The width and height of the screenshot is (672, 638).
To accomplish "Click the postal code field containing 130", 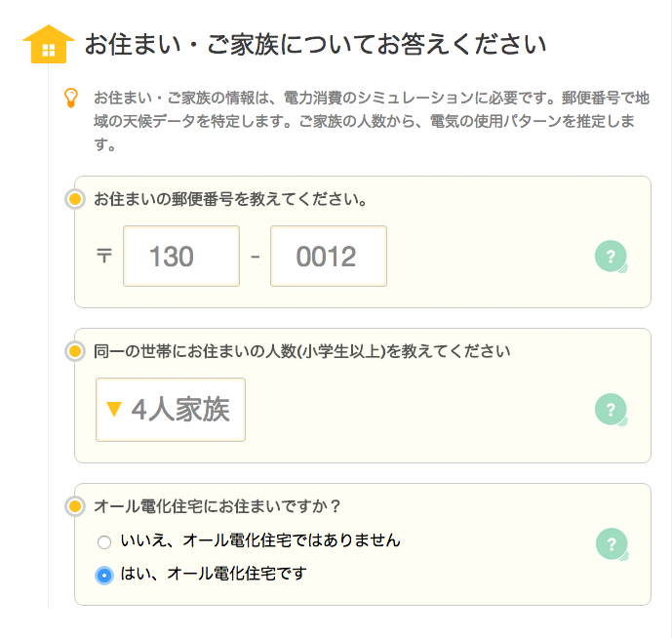I will 181,256.
